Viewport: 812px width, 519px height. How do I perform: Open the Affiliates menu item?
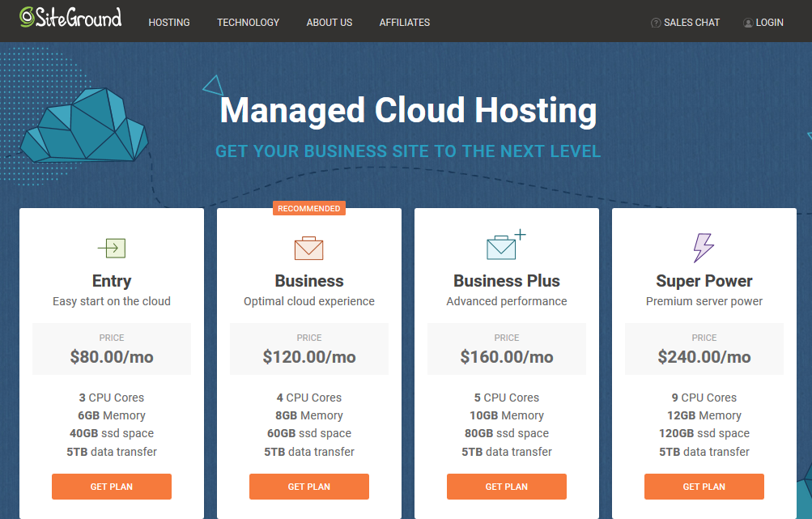[405, 23]
